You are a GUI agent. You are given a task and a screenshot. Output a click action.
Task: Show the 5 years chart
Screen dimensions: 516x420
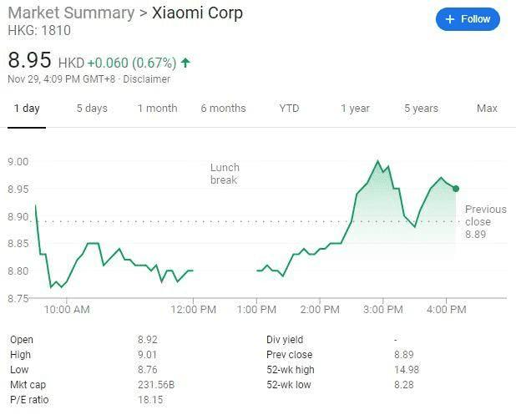coord(421,109)
